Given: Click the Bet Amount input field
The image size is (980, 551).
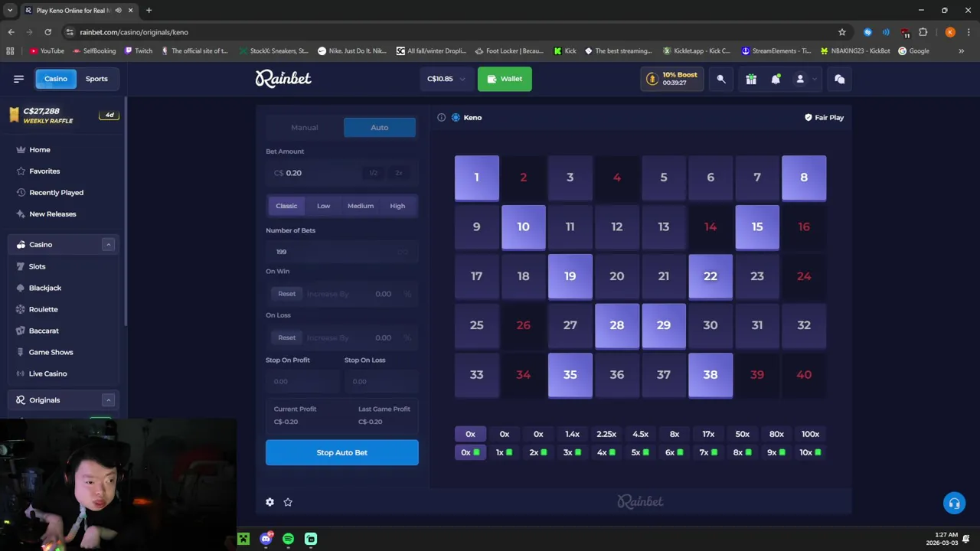Looking at the screenshot, I should coord(342,173).
